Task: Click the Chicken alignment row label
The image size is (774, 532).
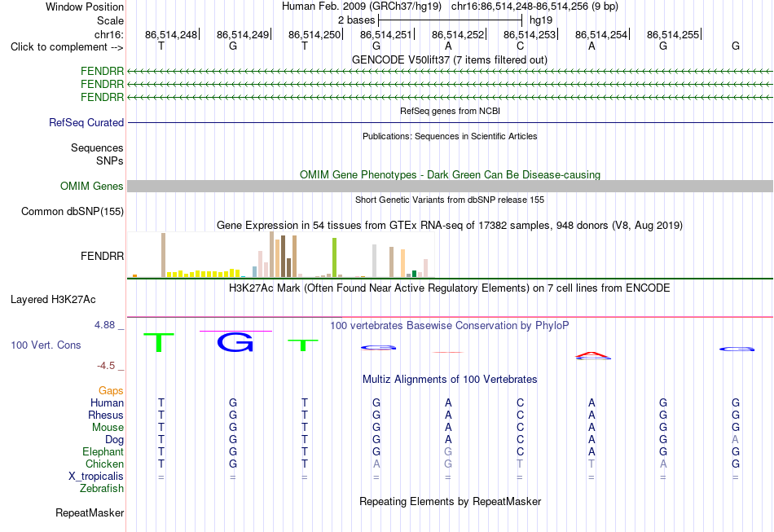Action: tap(104, 464)
